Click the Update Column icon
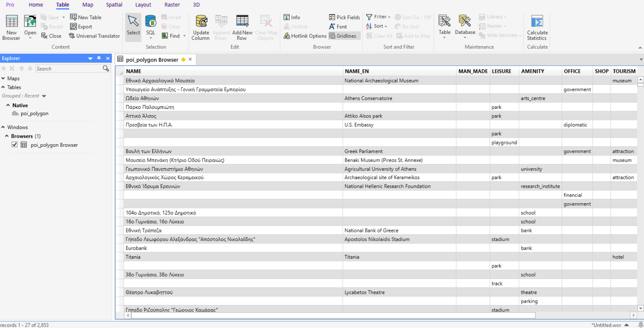644x328 pixels. 201,22
